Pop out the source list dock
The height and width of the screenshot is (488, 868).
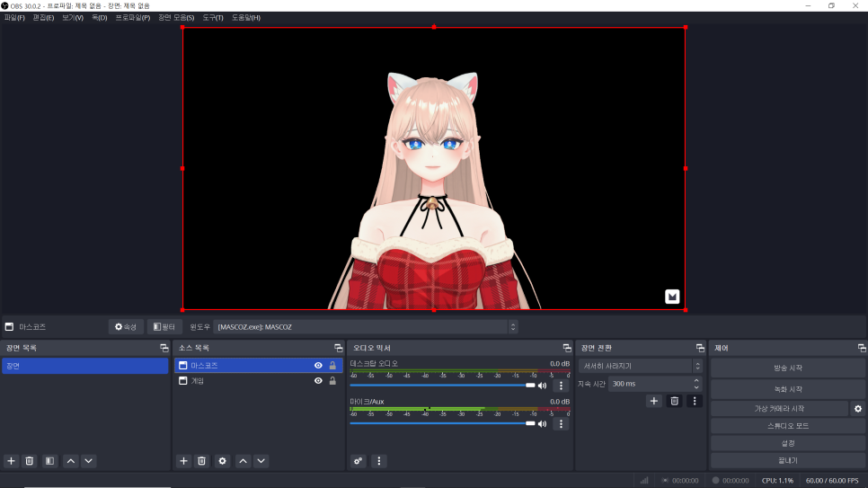(339, 348)
